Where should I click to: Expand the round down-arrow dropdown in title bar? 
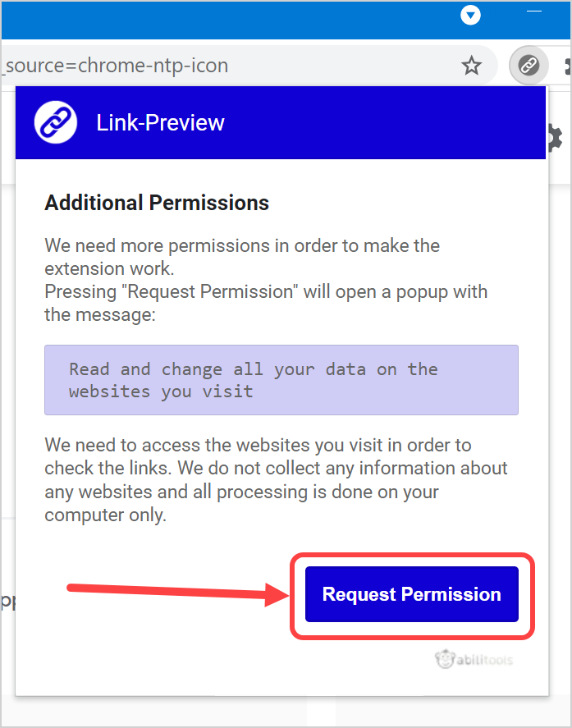point(470,15)
